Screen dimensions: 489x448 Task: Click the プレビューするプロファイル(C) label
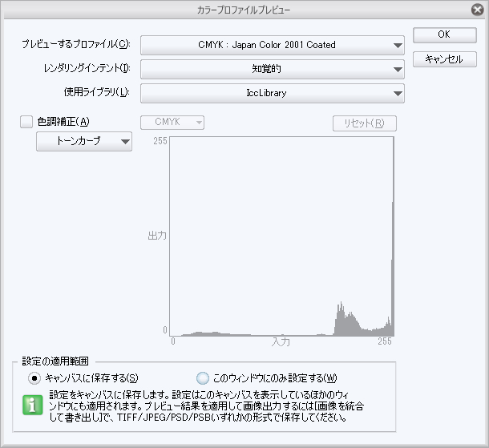pos(76,44)
